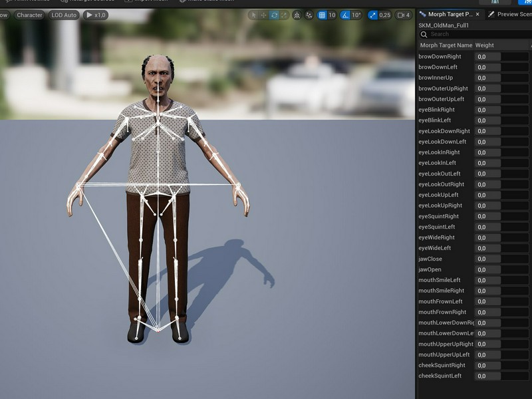Select the rotate gizmo tool

pos(274,15)
